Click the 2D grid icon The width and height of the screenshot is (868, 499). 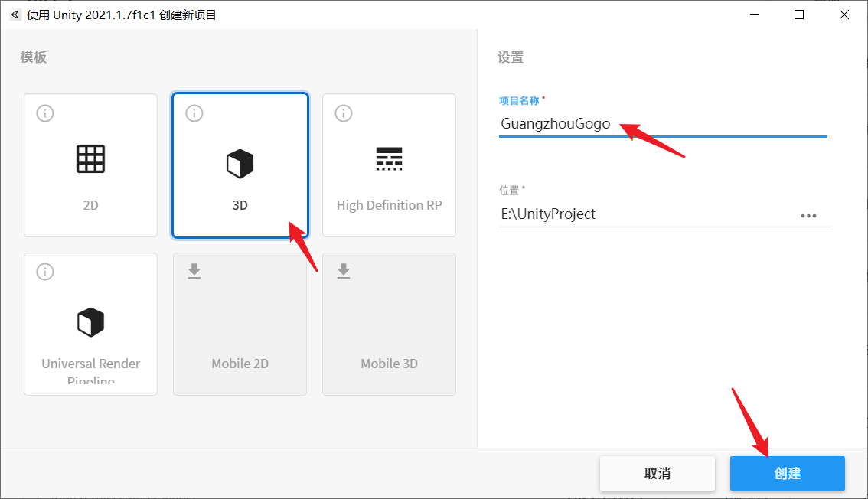coord(91,159)
